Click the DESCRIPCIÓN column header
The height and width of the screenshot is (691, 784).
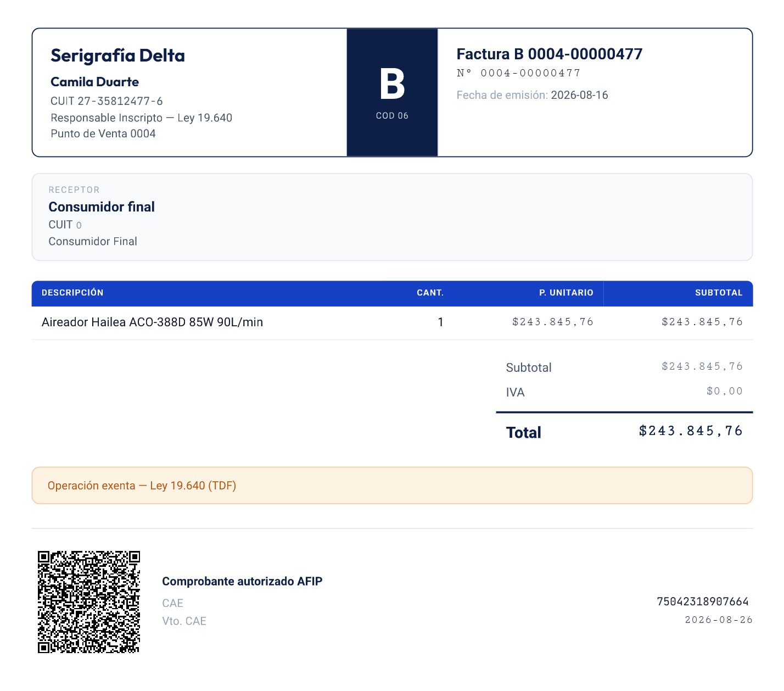(72, 293)
